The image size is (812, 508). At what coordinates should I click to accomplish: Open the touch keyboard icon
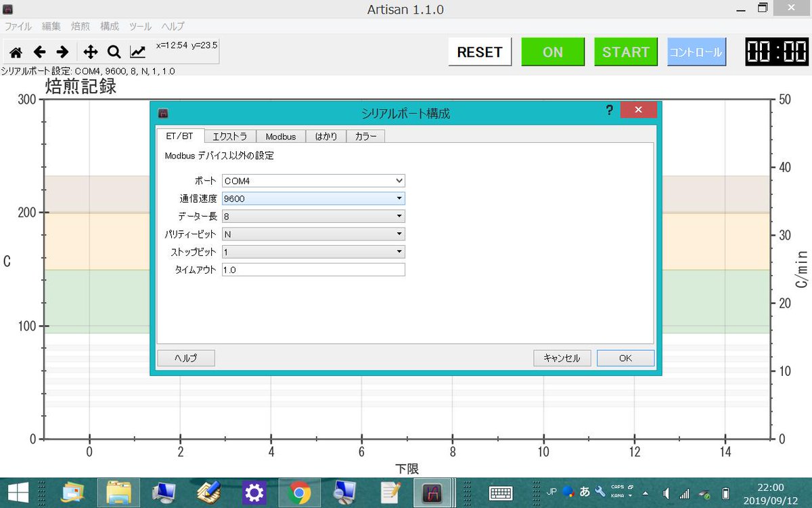tap(501, 492)
